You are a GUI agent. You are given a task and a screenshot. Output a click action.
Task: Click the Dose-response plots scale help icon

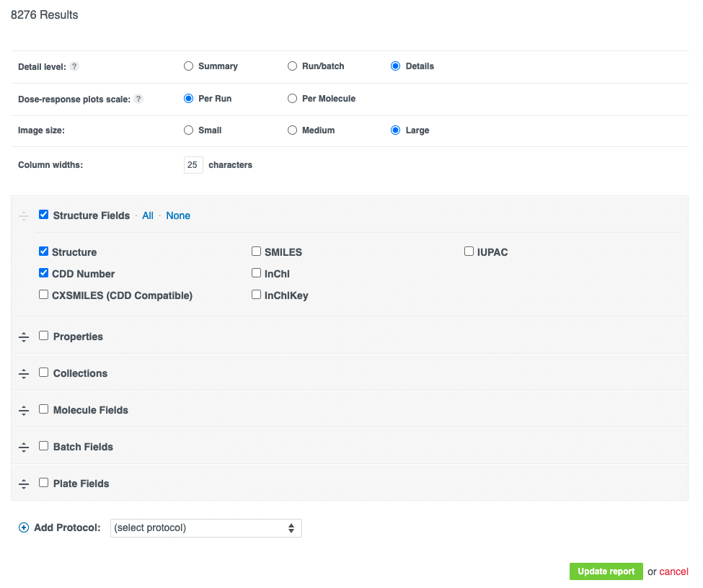[139, 99]
